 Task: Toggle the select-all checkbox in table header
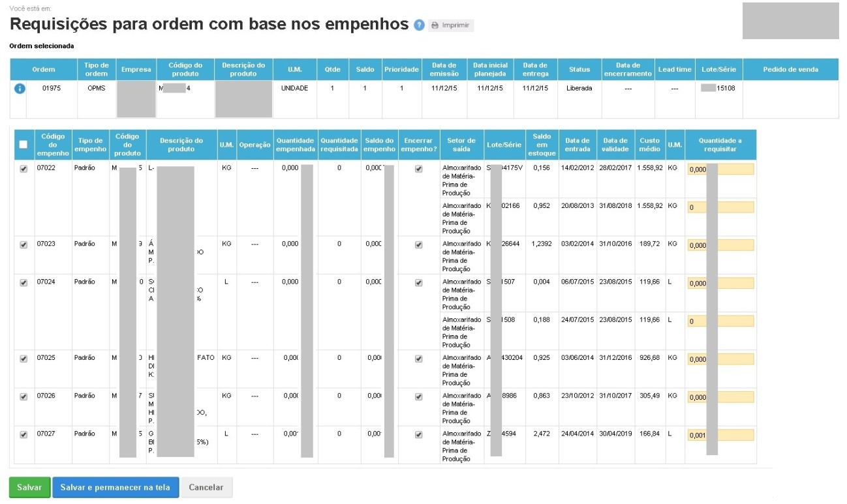[x=23, y=145]
